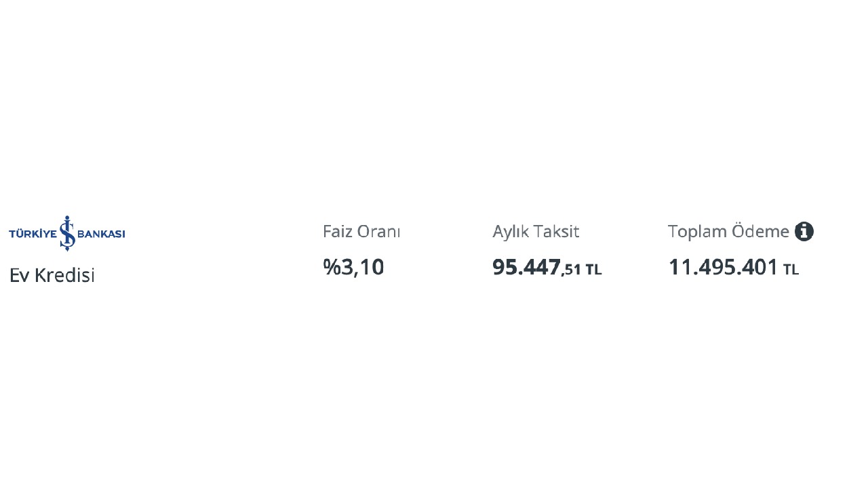The height and width of the screenshot is (488, 868).
Task: Open the Ev Kredisi product name
Action: pyautogui.click(x=52, y=275)
